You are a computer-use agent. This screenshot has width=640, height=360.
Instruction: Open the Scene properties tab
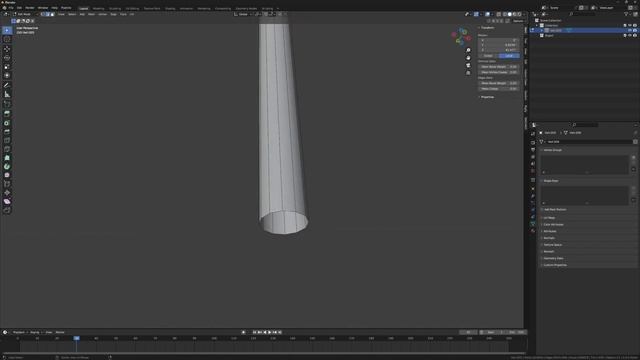tap(533, 164)
